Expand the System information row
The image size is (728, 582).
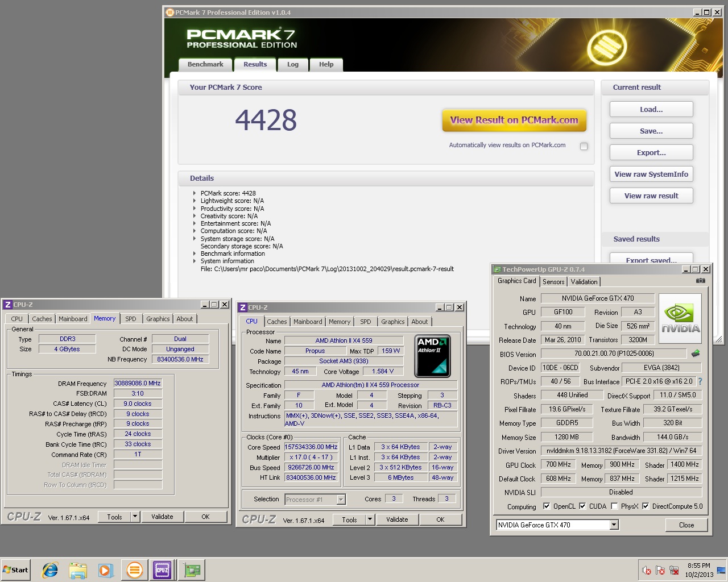(x=195, y=261)
